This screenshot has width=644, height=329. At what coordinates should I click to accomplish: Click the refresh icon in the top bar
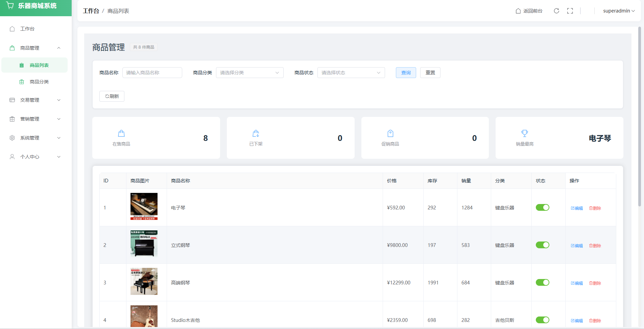pos(556,11)
